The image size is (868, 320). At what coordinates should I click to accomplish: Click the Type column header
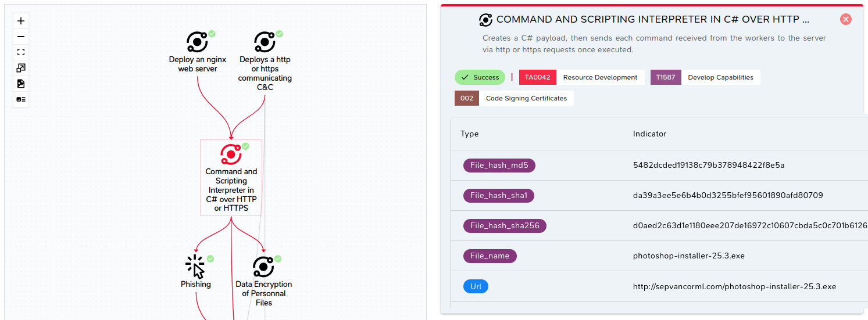tap(469, 134)
